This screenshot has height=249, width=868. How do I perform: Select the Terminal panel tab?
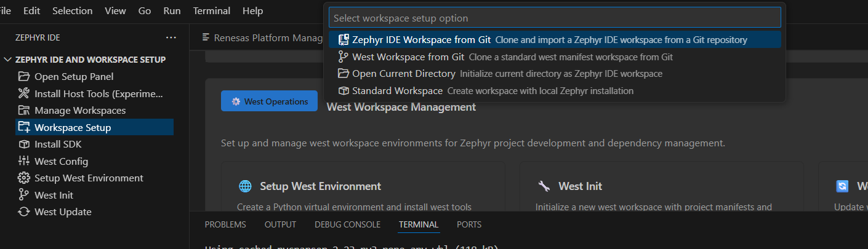coord(419,224)
